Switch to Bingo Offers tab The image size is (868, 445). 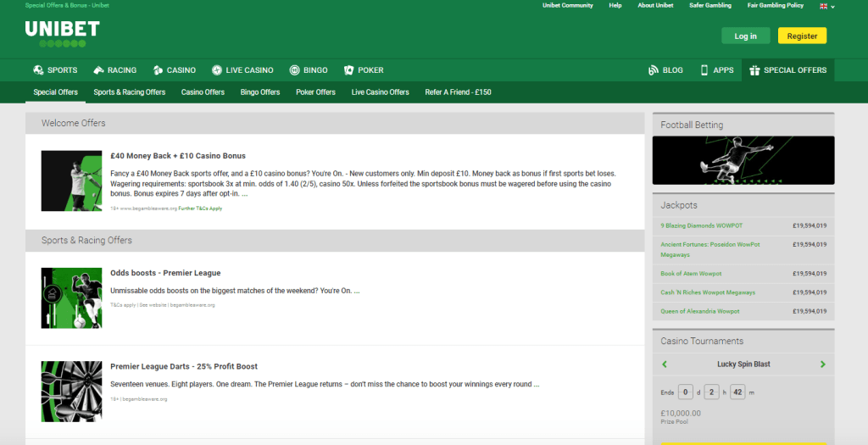(260, 92)
